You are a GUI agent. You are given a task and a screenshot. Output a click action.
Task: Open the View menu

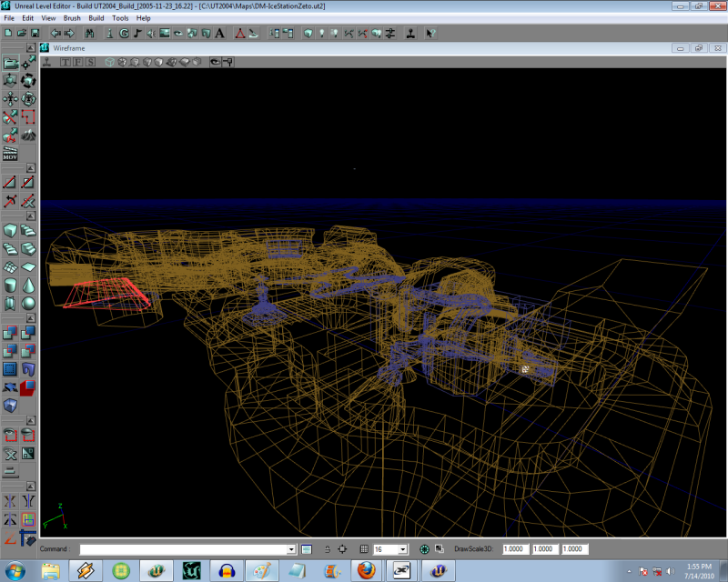pos(48,18)
